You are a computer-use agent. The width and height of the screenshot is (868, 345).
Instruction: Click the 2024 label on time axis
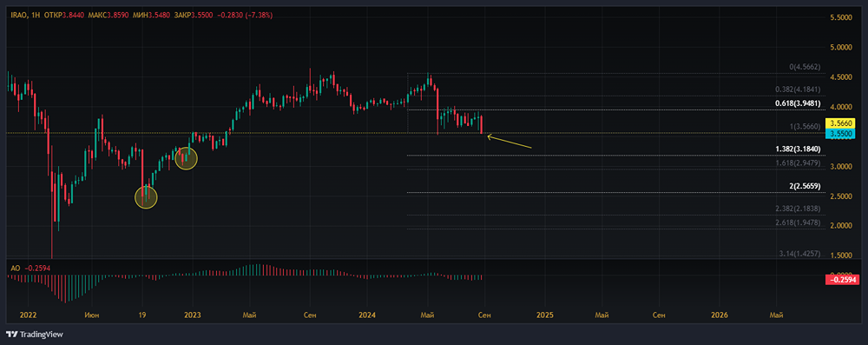[x=367, y=315]
